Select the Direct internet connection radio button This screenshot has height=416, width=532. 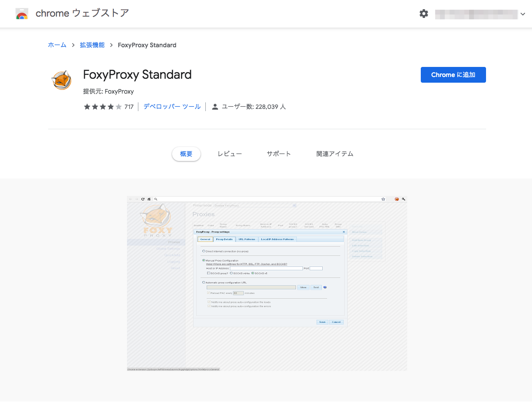(x=204, y=251)
